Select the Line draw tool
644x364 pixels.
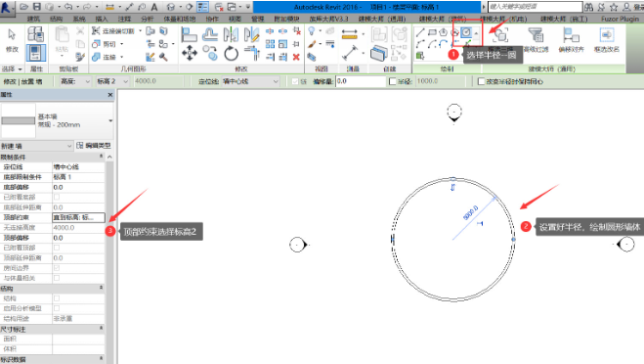[x=420, y=33]
